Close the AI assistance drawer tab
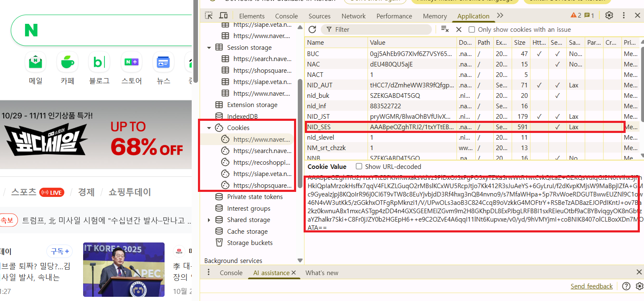644x301 pixels. click(x=294, y=273)
